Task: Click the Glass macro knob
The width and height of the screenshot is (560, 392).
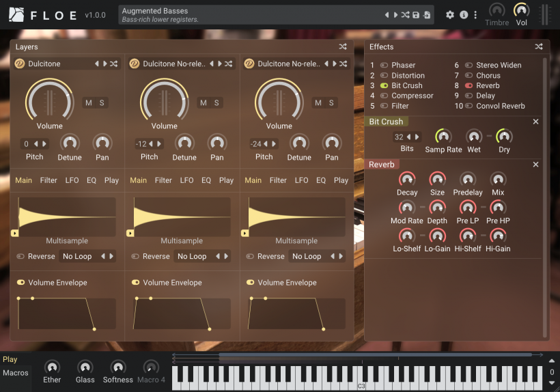Action: (x=85, y=367)
